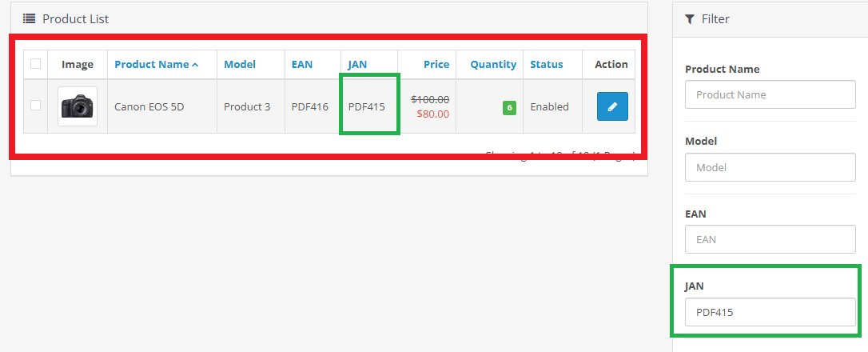Screen dimensions: 868x352
Task: Click into the Model filter input
Action: point(770,167)
